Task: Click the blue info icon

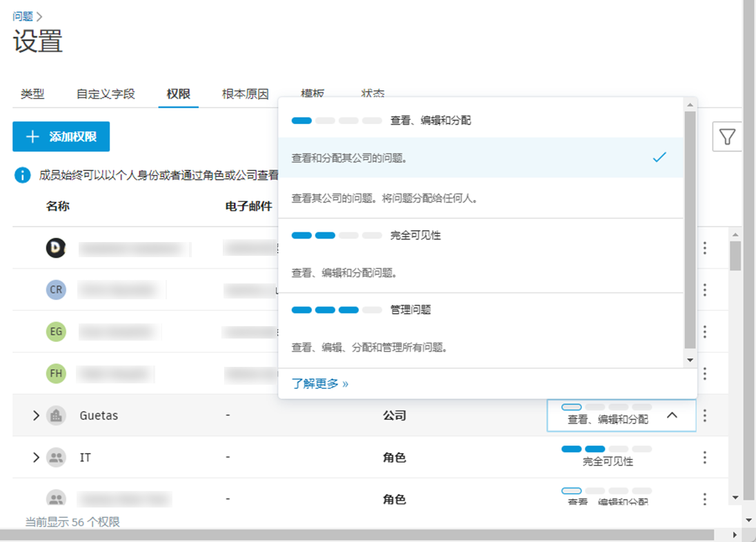Action: [22, 175]
